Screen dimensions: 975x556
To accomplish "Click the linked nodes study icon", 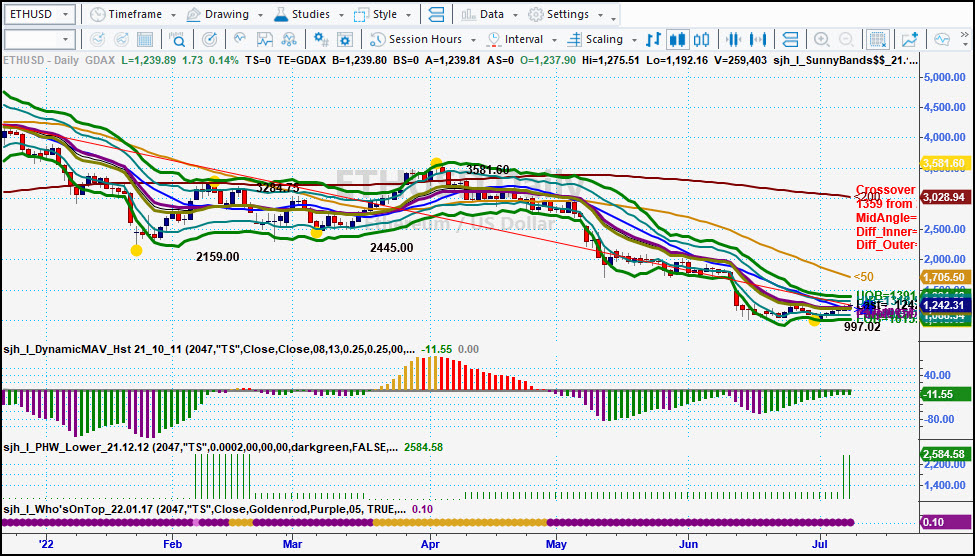I will 289,39.
